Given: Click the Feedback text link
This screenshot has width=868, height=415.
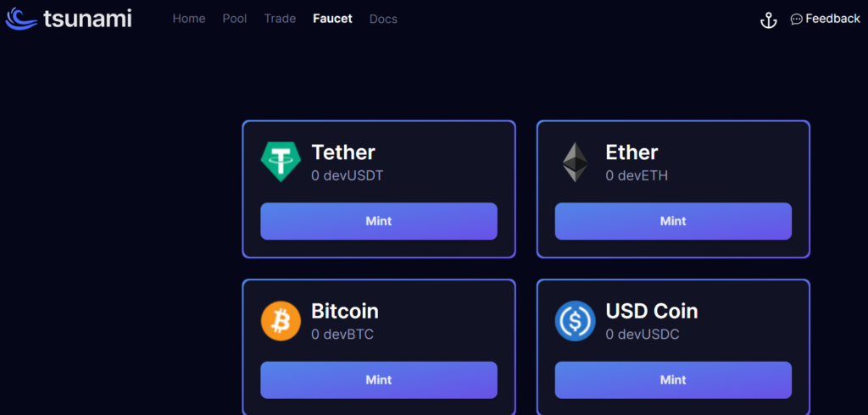Looking at the screenshot, I should (832, 19).
